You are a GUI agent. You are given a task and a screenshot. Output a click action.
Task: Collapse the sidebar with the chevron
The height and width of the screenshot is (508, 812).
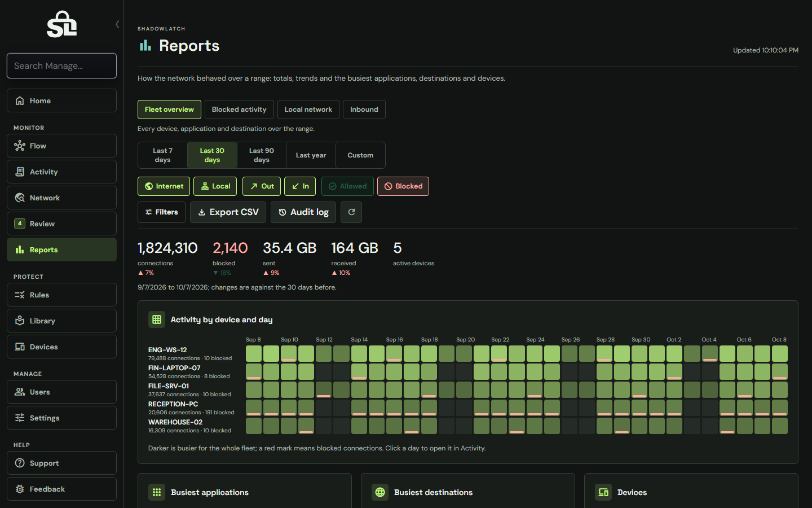point(117,24)
